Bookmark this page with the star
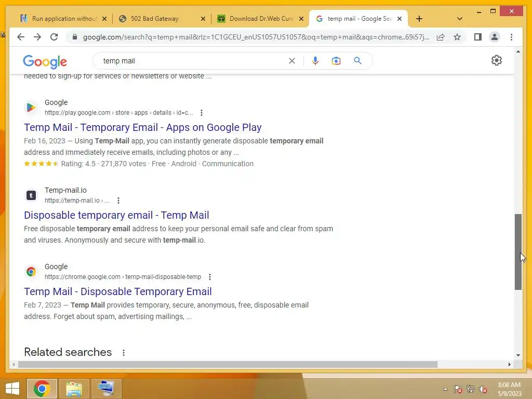This screenshot has height=399, width=532. pos(457,37)
